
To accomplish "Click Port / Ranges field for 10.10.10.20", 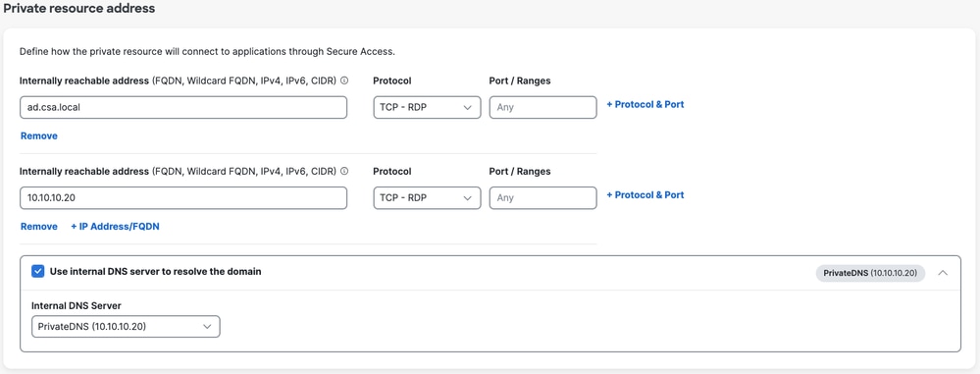I will pyautogui.click(x=543, y=197).
